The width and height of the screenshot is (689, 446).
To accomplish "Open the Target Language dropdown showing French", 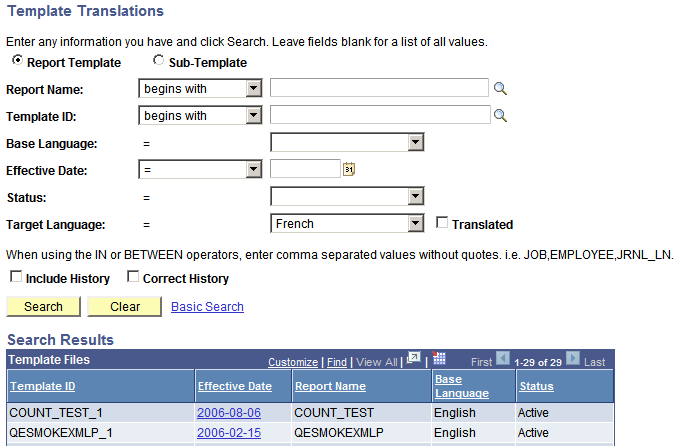I will click(349, 224).
